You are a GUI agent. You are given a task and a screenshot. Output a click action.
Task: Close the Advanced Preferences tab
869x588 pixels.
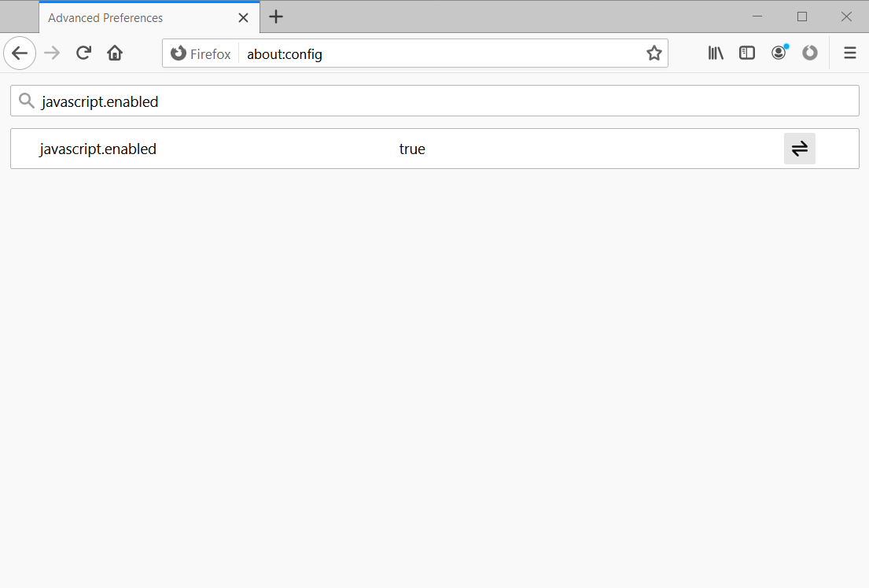[244, 17]
